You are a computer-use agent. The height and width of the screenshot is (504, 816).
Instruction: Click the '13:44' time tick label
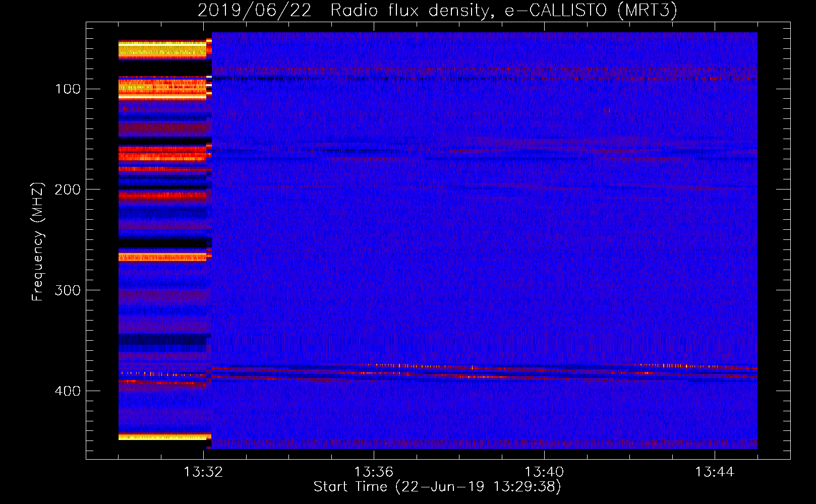(715, 472)
